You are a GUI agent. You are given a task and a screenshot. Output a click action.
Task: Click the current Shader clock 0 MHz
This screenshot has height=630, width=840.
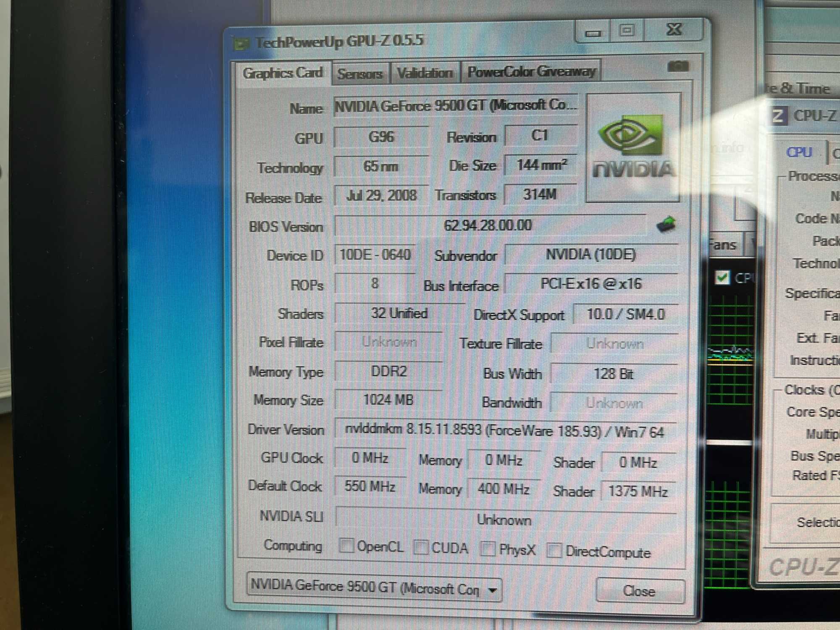coord(638,463)
